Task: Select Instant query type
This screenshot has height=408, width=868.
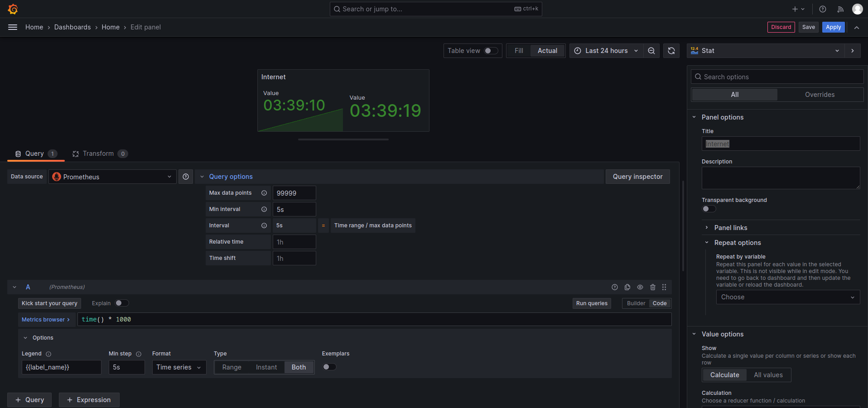Action: 266,367
